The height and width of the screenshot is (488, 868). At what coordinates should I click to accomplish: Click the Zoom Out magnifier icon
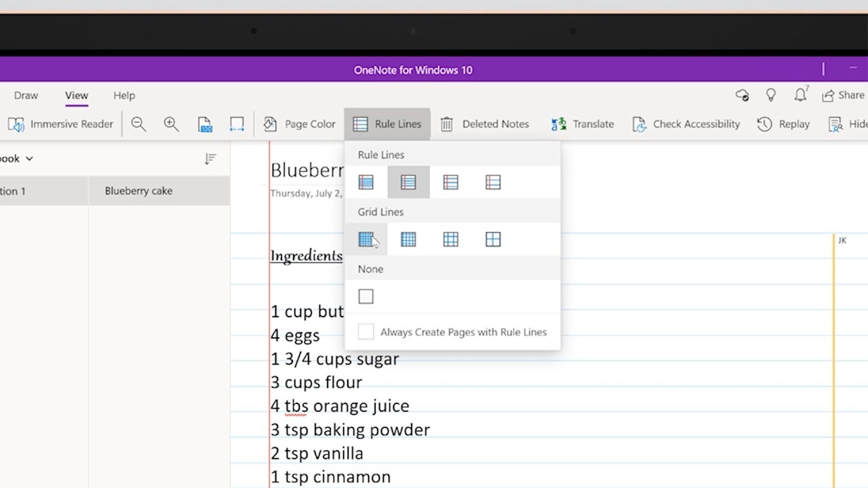point(138,124)
